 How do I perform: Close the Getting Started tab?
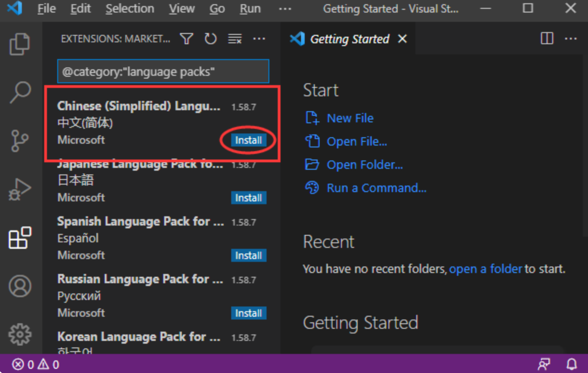click(402, 39)
